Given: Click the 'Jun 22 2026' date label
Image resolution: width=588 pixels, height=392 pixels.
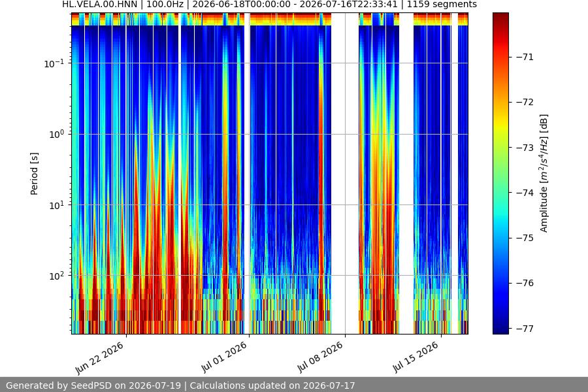Looking at the screenshot, I should [x=100, y=357].
